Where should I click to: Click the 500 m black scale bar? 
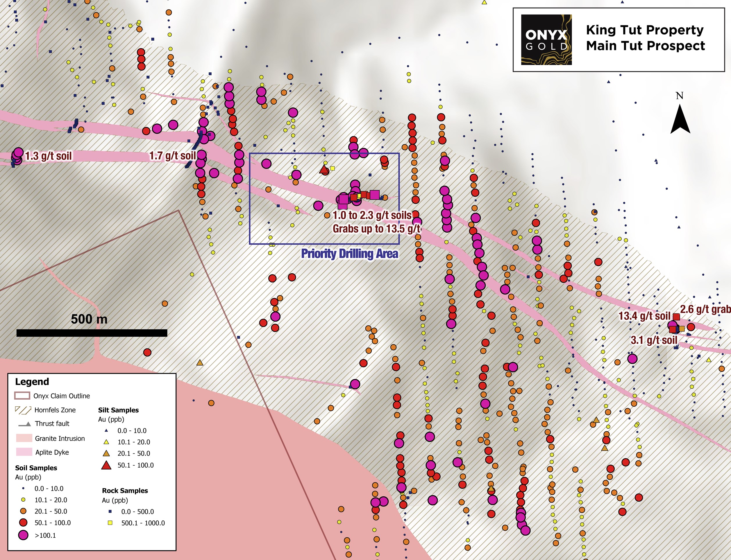pos(92,333)
